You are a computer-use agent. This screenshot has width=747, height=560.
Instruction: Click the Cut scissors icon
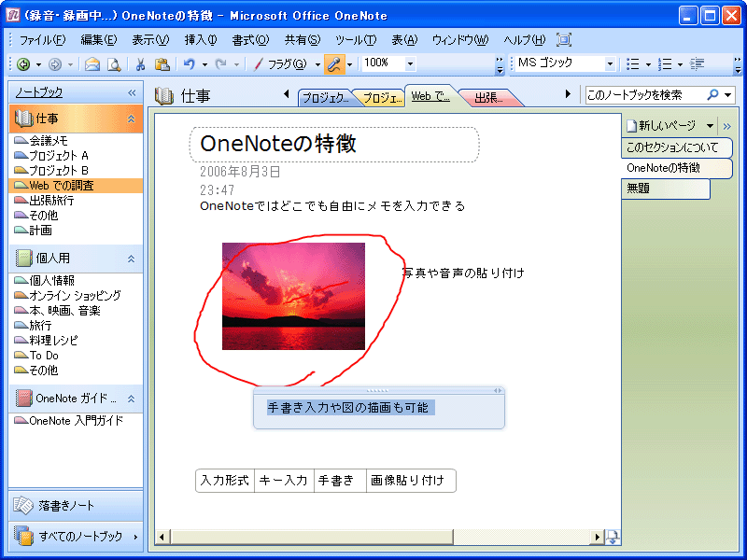pos(141,64)
